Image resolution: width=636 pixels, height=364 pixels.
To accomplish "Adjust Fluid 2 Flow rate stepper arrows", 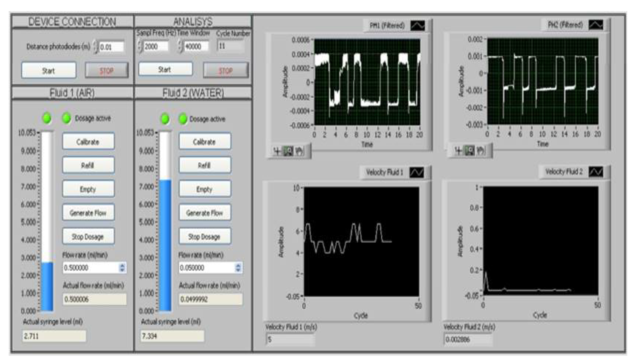I will coord(238,268).
